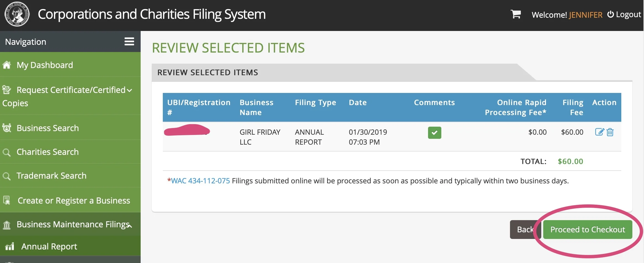Click the Back button
The image size is (644, 263).
(525, 230)
